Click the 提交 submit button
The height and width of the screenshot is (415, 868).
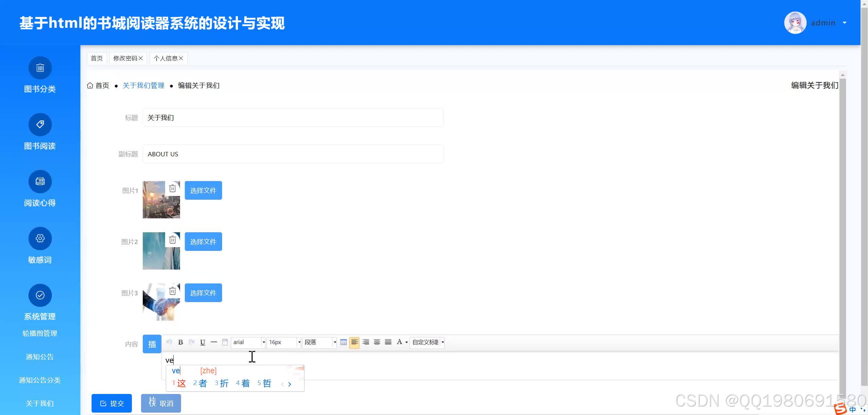coord(112,403)
